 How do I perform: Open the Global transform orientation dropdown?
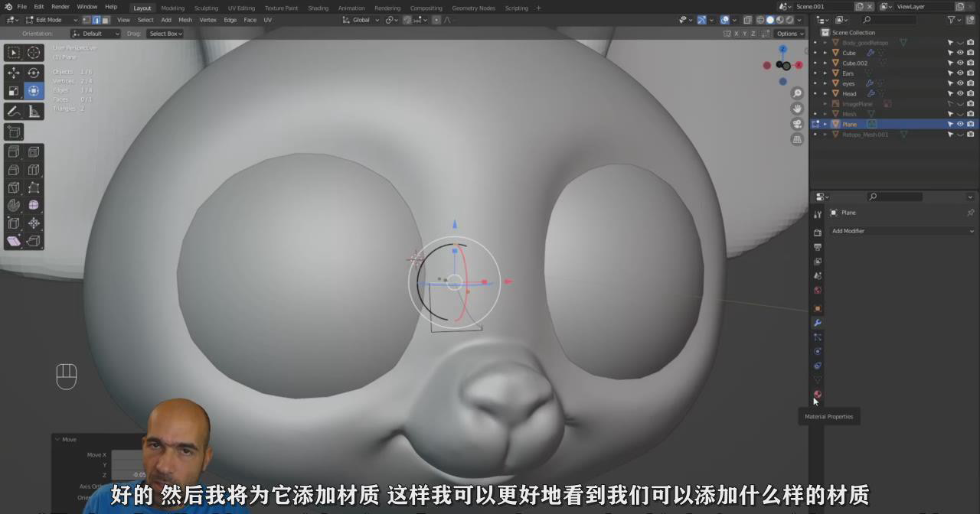[360, 20]
